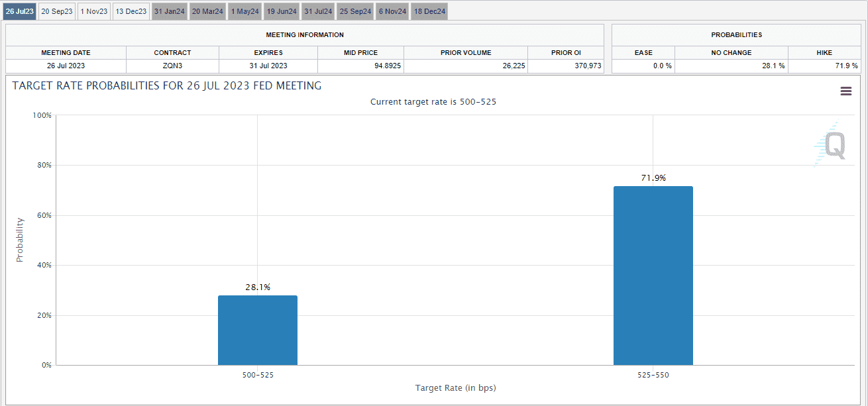Switch to the 31 Jul24 tab
The width and height of the screenshot is (868, 406).
click(x=318, y=11)
